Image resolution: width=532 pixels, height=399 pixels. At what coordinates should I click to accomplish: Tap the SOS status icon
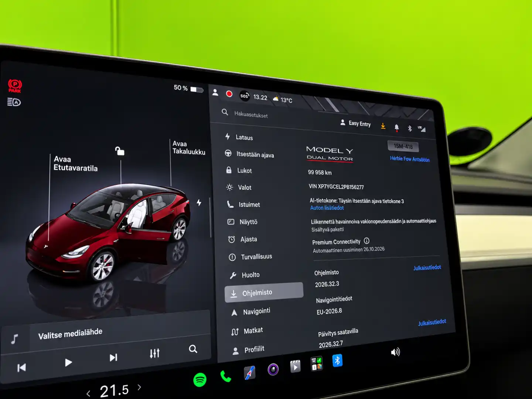[245, 96]
